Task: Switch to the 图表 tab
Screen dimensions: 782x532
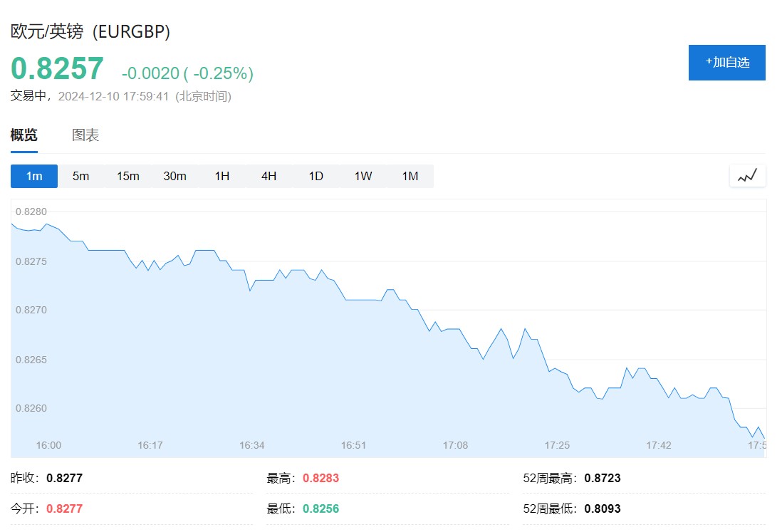Action: click(x=85, y=135)
